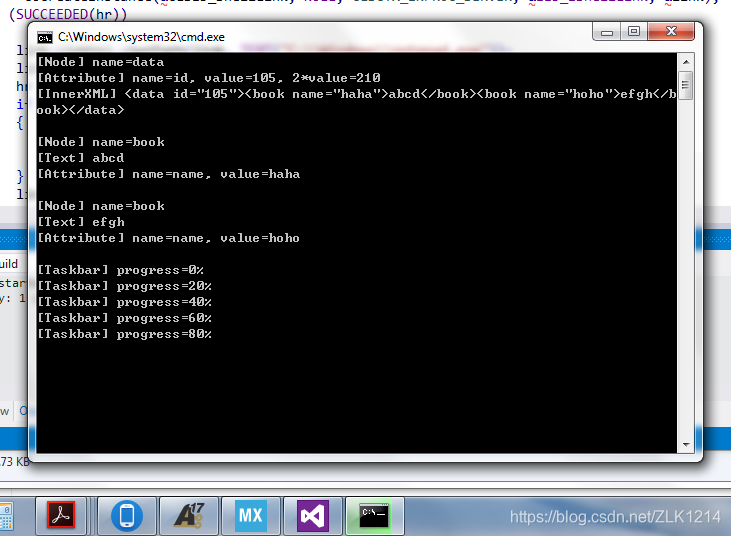Click the "progress=0%" taskbar line
This screenshot has width=731, height=536.
coord(120,270)
